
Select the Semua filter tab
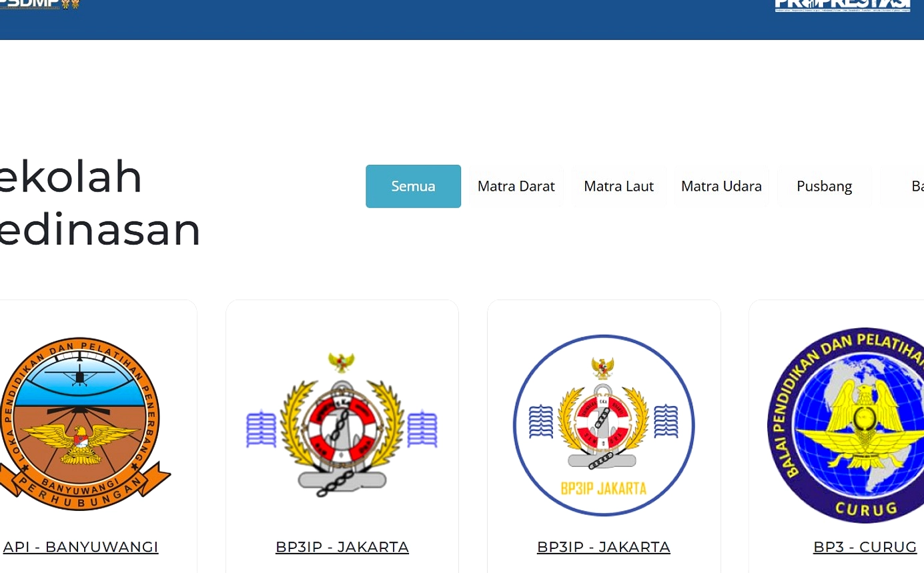[x=413, y=186]
